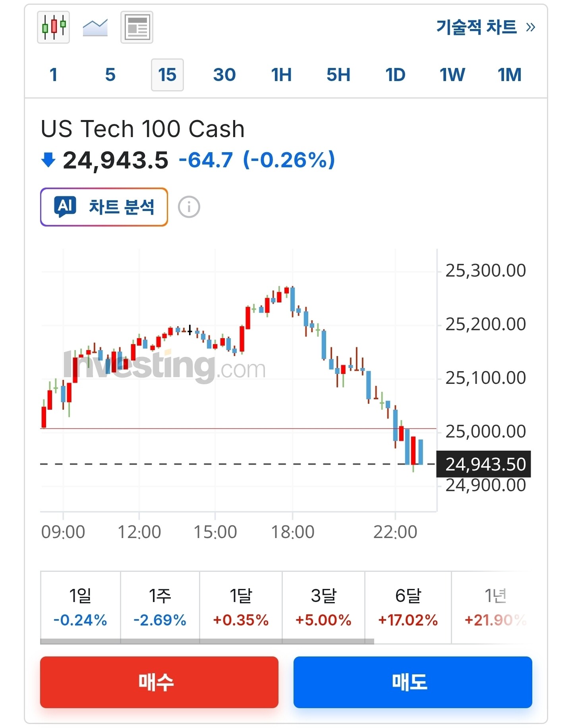
Task: Open the 기술적 차트 link
Action: coord(477,27)
